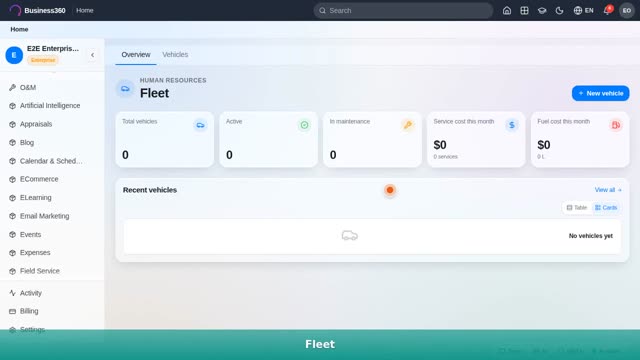Image resolution: width=640 pixels, height=360 pixels.
Task: Open Blog module in the sidebar
Action: click(x=52, y=142)
